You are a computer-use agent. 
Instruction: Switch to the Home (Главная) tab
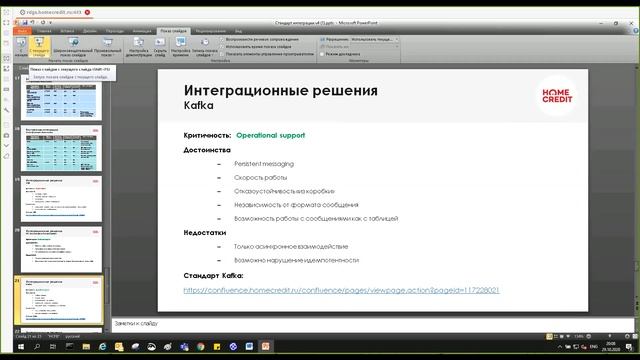click(44, 31)
